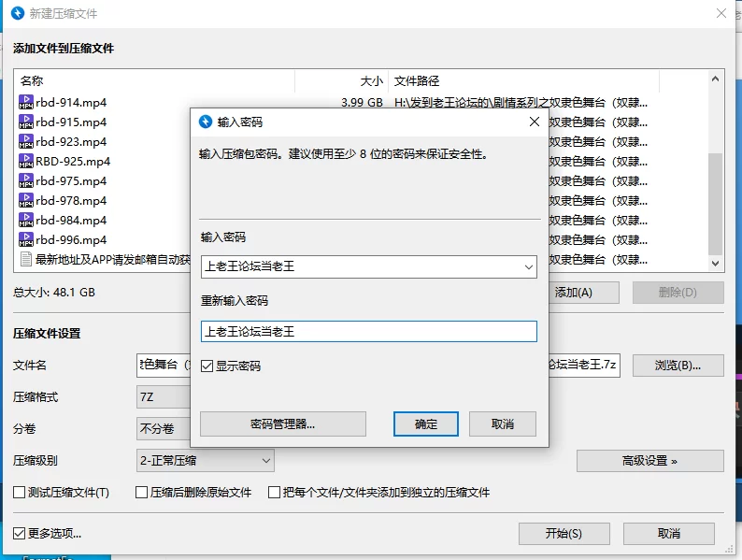
Task: Click the 重新输入密码 text field
Action: click(368, 331)
